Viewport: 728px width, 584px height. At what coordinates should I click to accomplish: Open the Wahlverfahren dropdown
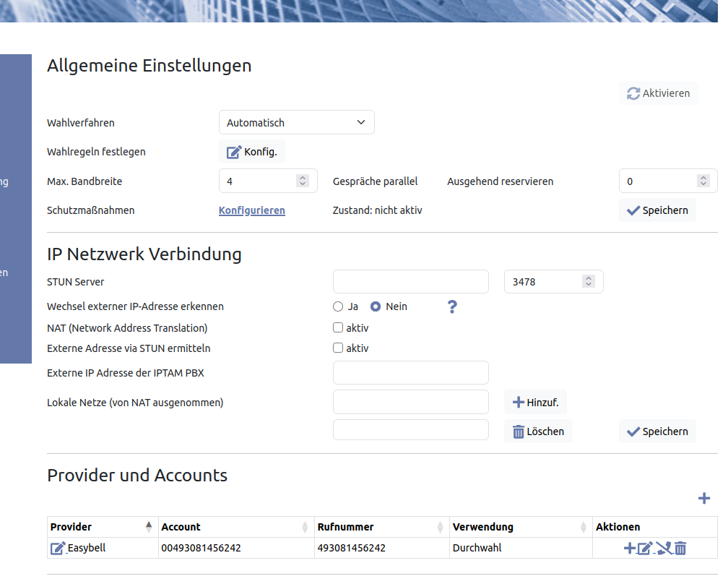pyautogui.click(x=296, y=123)
